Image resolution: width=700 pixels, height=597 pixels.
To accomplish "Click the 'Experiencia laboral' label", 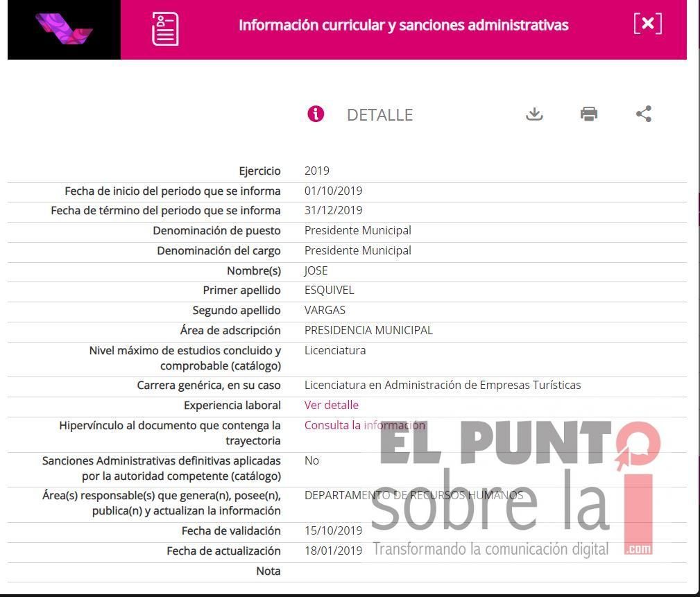I will tap(232, 406).
